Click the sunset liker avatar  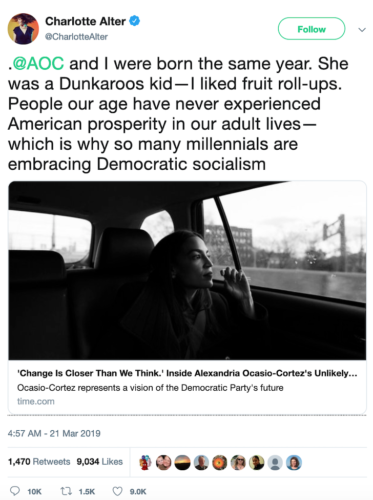coord(182,462)
